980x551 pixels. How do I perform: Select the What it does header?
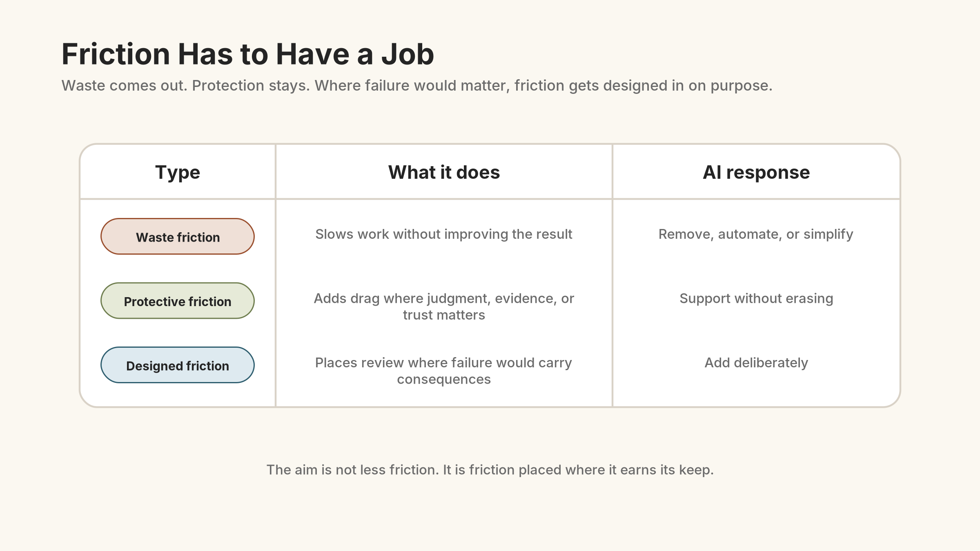(444, 172)
